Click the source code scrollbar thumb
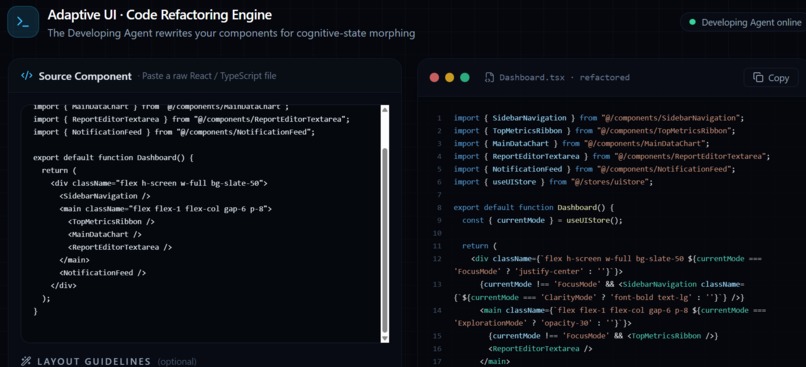The image size is (806, 367). [x=385, y=241]
